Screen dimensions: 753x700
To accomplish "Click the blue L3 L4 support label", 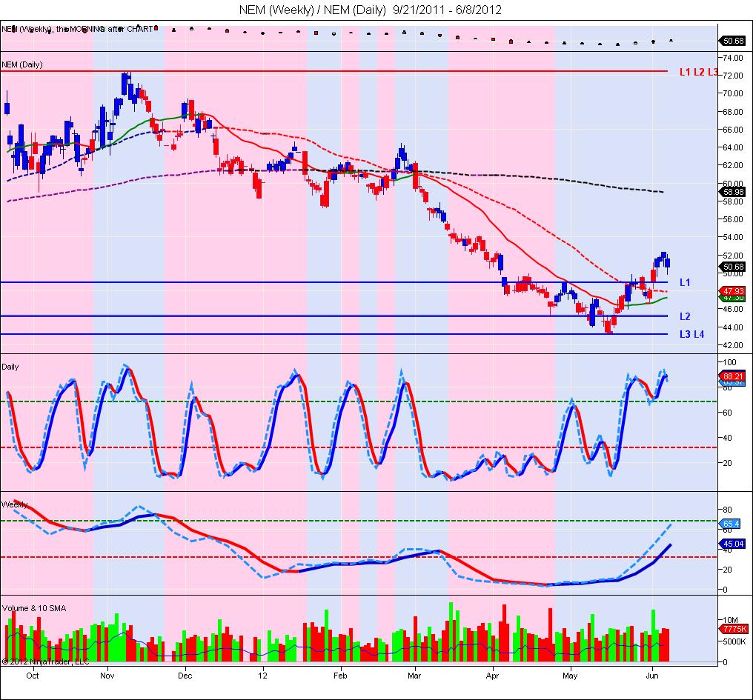I will [x=691, y=334].
